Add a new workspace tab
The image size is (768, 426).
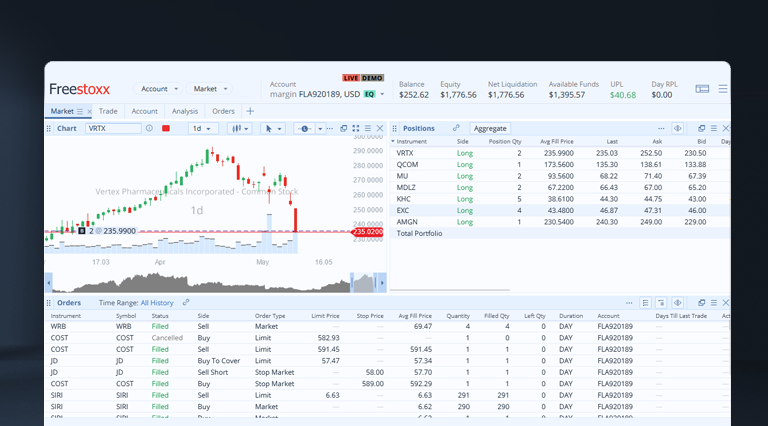pyautogui.click(x=250, y=111)
